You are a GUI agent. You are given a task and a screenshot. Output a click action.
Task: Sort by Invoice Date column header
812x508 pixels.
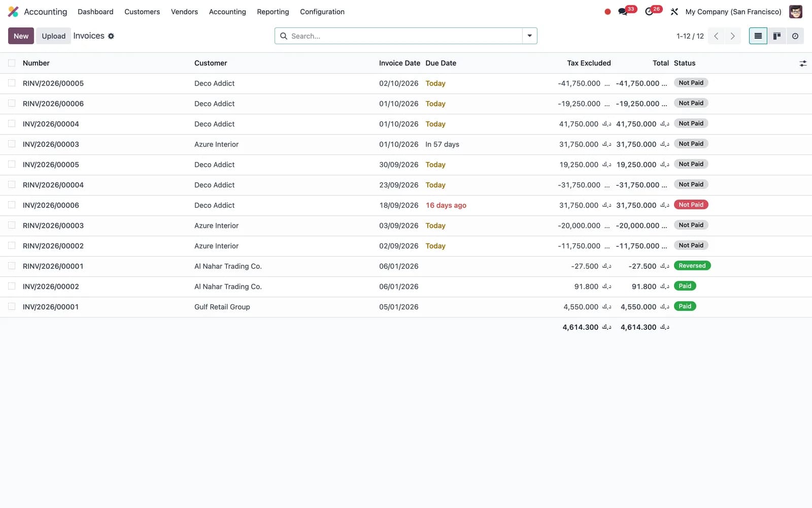tap(399, 63)
